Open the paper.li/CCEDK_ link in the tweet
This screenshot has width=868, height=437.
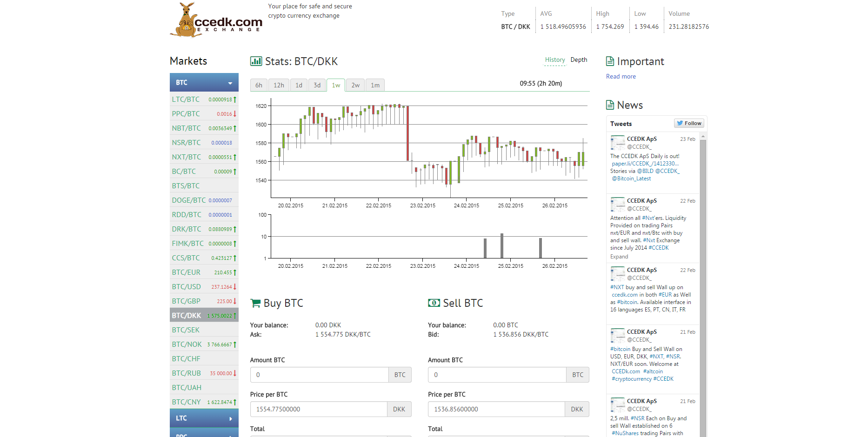tap(645, 164)
